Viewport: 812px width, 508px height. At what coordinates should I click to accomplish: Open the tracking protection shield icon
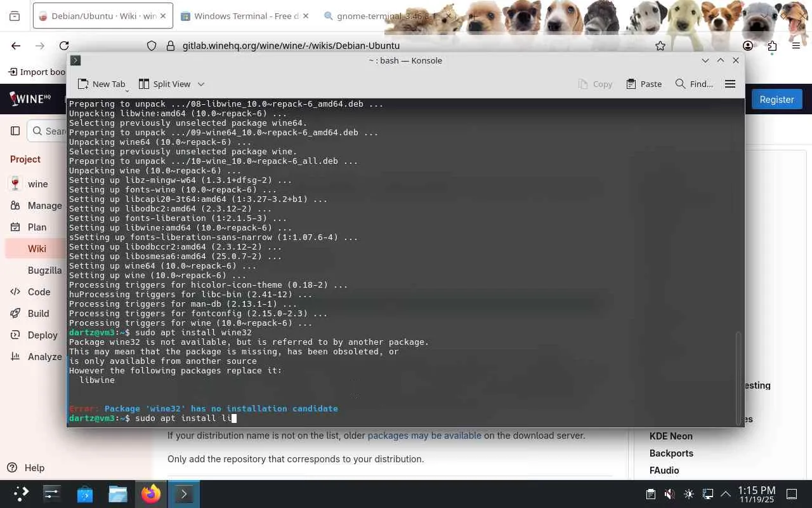coord(152,46)
